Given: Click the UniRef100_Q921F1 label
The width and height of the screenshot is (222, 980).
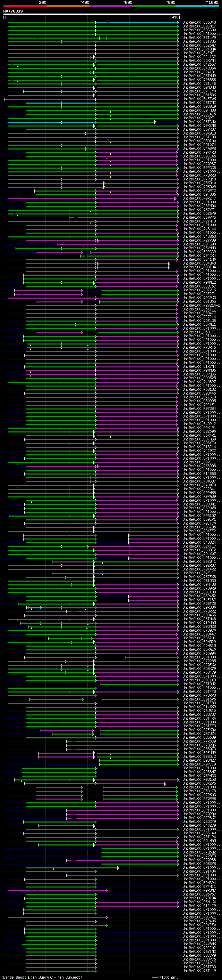Looking at the screenshot, I should point(199,404).
